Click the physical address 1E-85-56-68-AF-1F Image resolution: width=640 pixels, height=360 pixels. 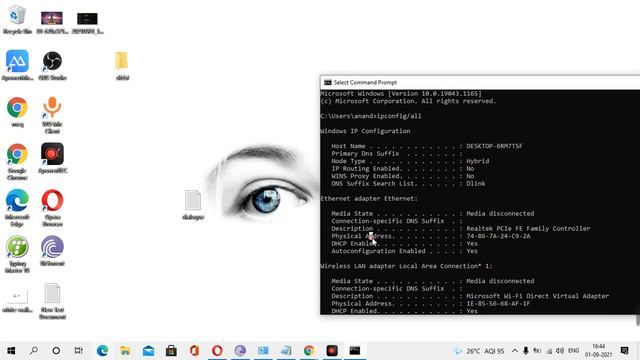click(498, 304)
